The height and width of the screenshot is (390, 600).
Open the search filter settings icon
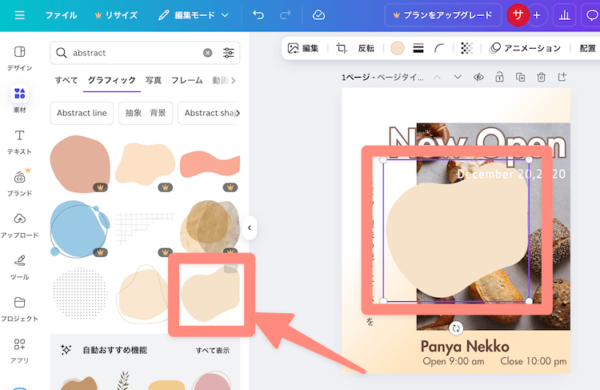(228, 53)
